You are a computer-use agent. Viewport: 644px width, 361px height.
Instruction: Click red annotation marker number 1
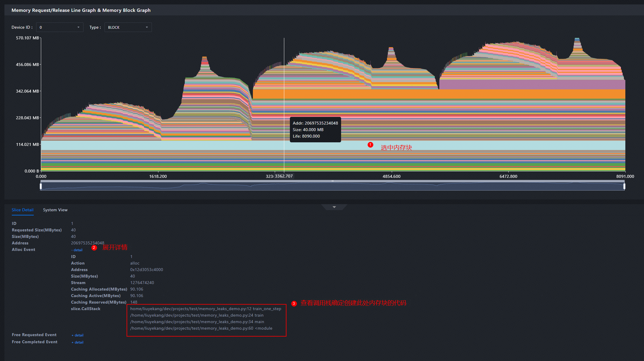[x=370, y=145]
